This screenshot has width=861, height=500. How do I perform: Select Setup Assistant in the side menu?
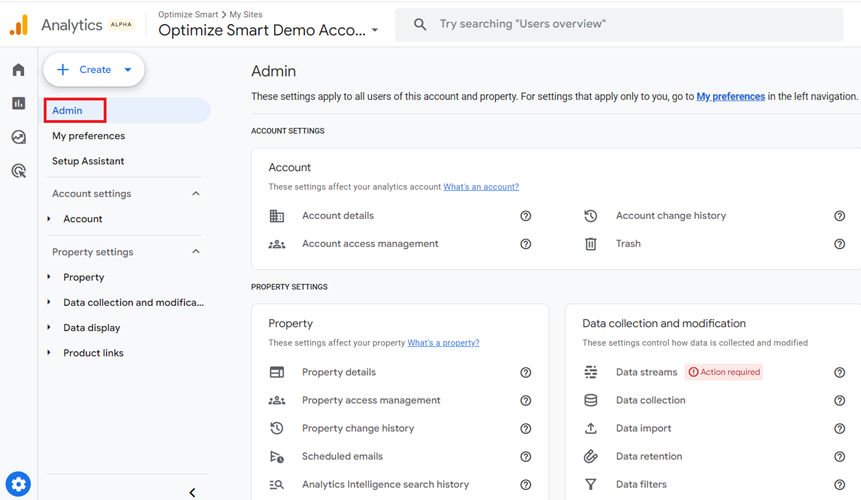pos(88,161)
